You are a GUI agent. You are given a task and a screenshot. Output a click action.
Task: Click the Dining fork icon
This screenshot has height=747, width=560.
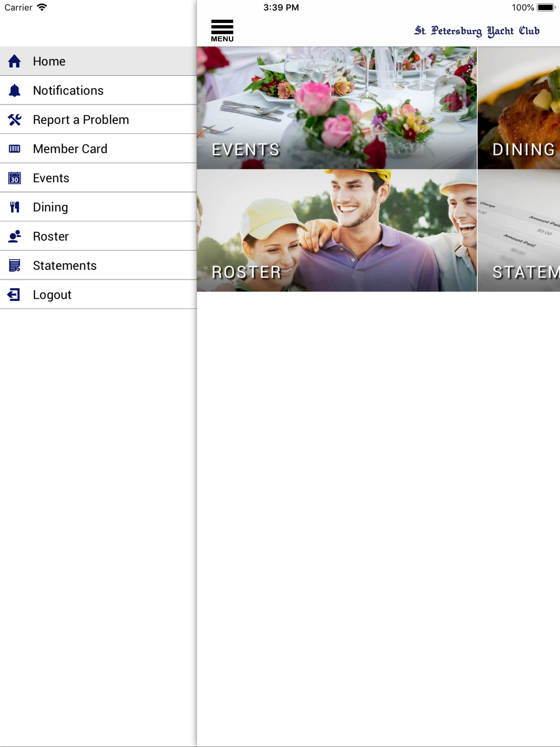(x=15, y=206)
